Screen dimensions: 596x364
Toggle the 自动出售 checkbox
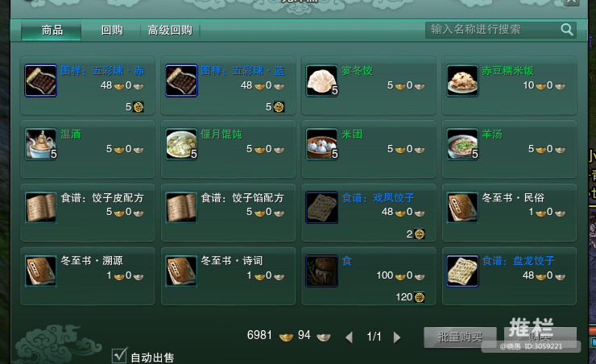[x=119, y=355]
